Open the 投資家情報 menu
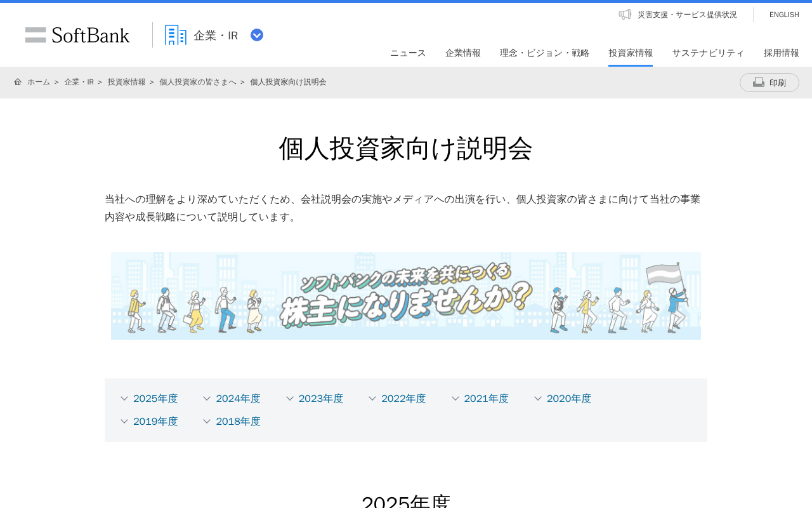 pos(631,53)
